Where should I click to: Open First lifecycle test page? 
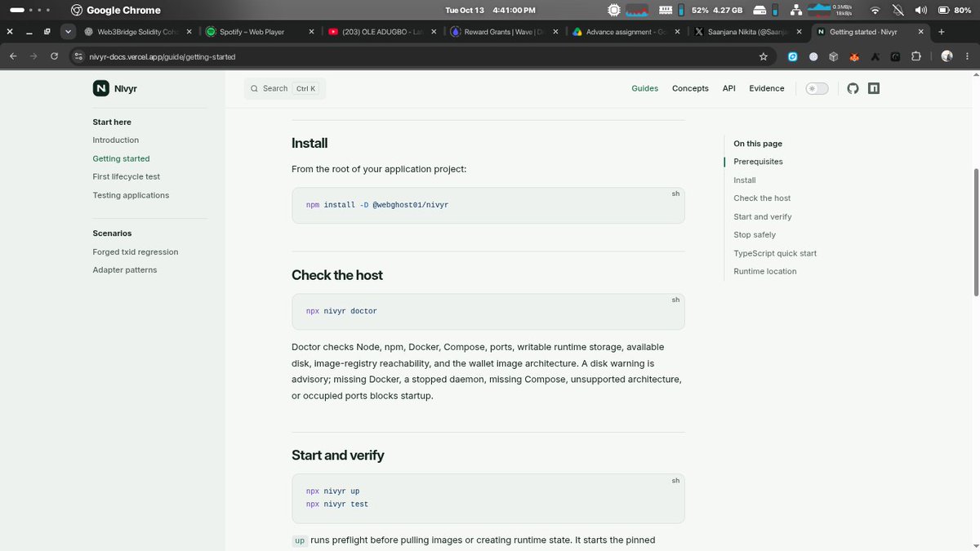127,176
